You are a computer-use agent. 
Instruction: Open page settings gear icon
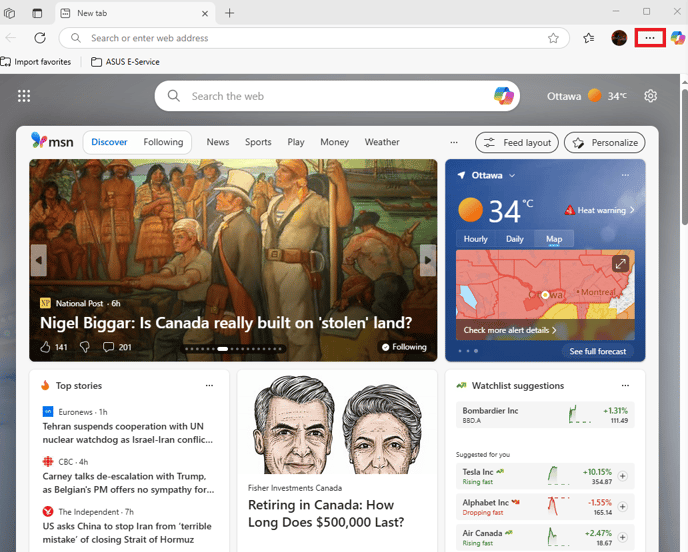(x=650, y=96)
